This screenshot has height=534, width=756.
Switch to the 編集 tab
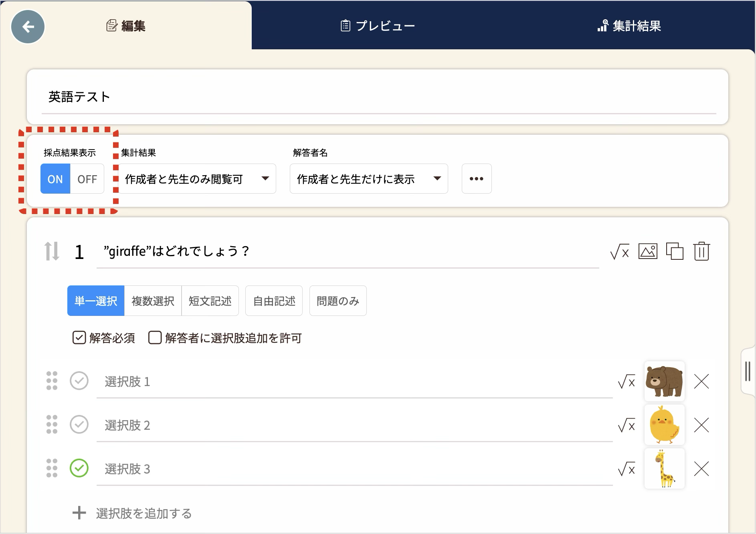pyautogui.click(x=126, y=26)
